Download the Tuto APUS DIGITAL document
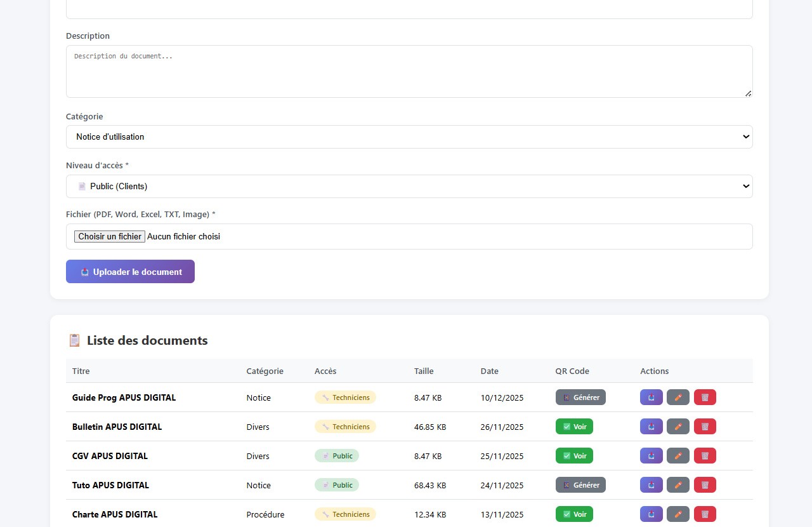 pyautogui.click(x=652, y=485)
